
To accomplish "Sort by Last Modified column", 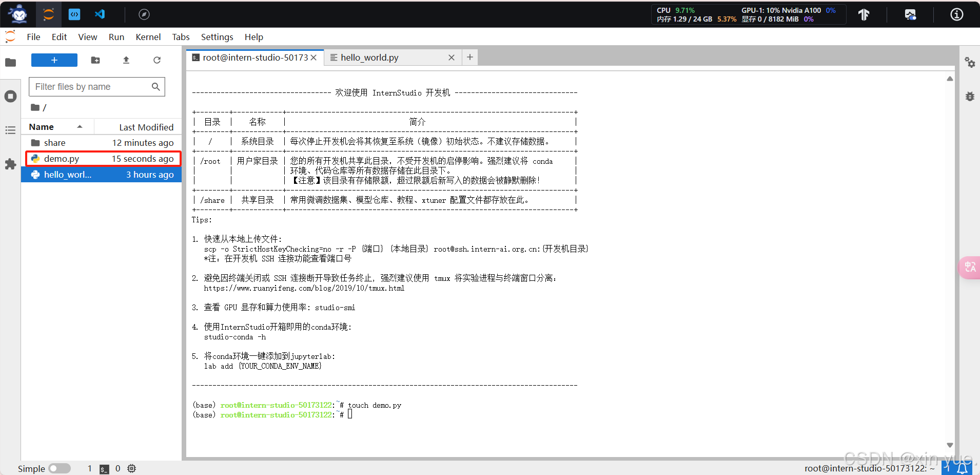I will [x=146, y=127].
